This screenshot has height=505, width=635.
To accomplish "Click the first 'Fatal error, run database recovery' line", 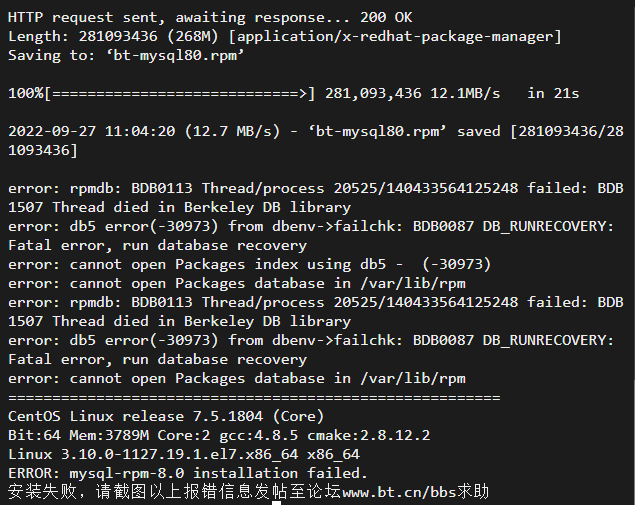I will point(158,245).
